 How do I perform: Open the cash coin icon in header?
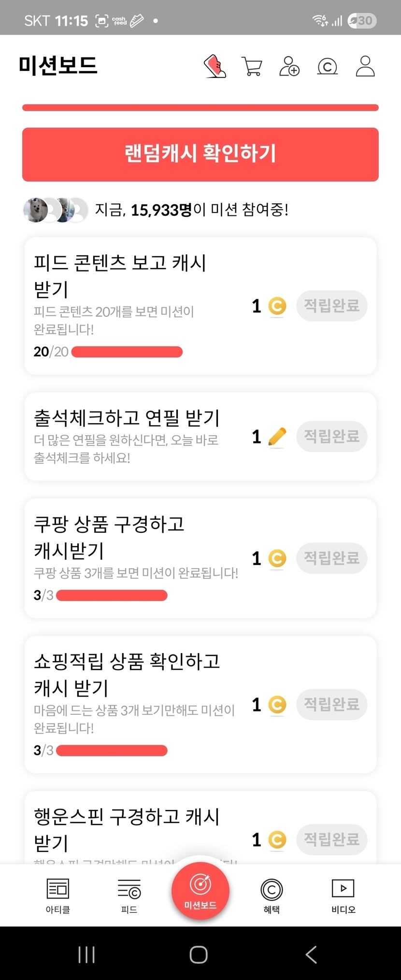coord(327,66)
